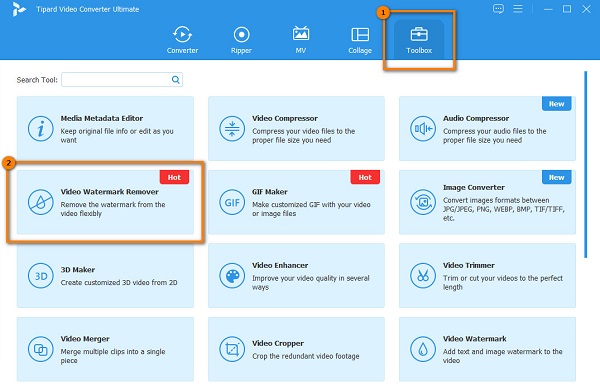This screenshot has width=600, height=387.
Task: Open the MV tab
Action: 301,40
